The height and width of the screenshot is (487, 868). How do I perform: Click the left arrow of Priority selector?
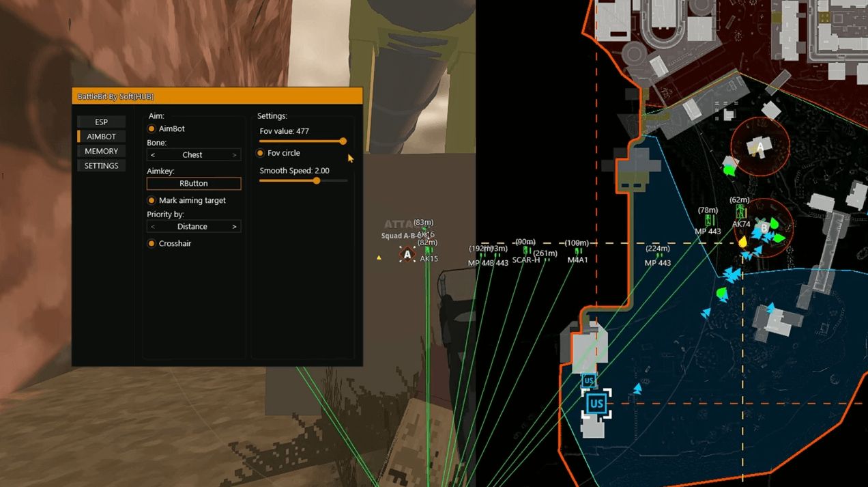(153, 227)
